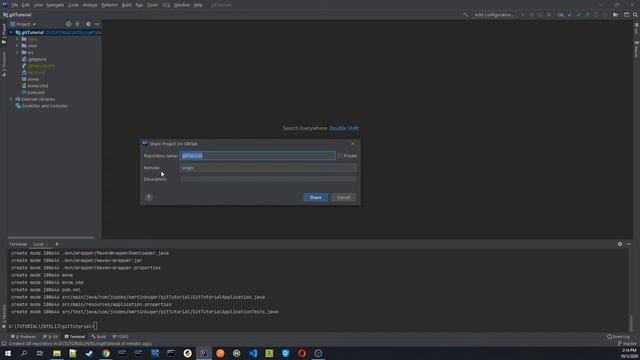Open terminal panel settings gear
Viewport: 640px width, 360px height.
pyautogui.click(x=620, y=244)
